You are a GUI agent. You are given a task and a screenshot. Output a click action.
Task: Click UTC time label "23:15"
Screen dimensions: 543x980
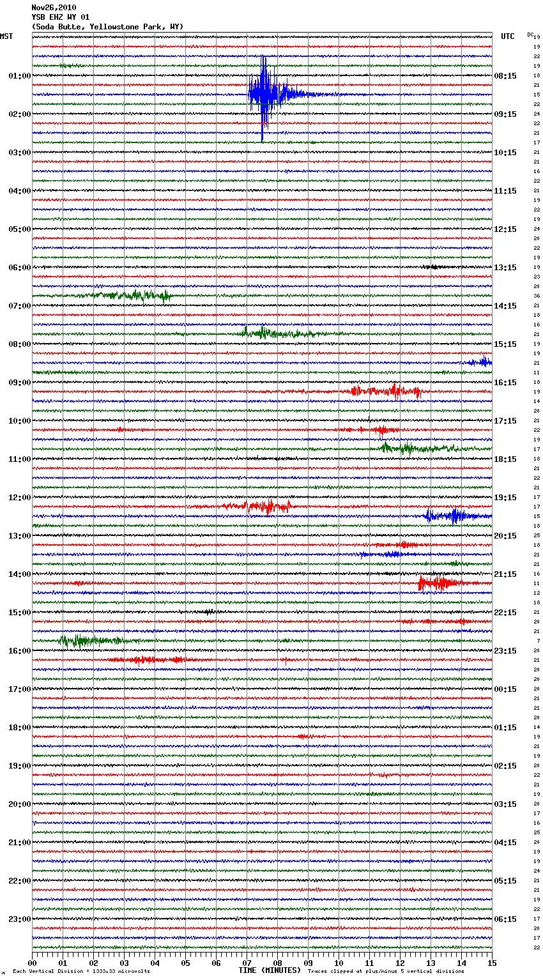(505, 651)
